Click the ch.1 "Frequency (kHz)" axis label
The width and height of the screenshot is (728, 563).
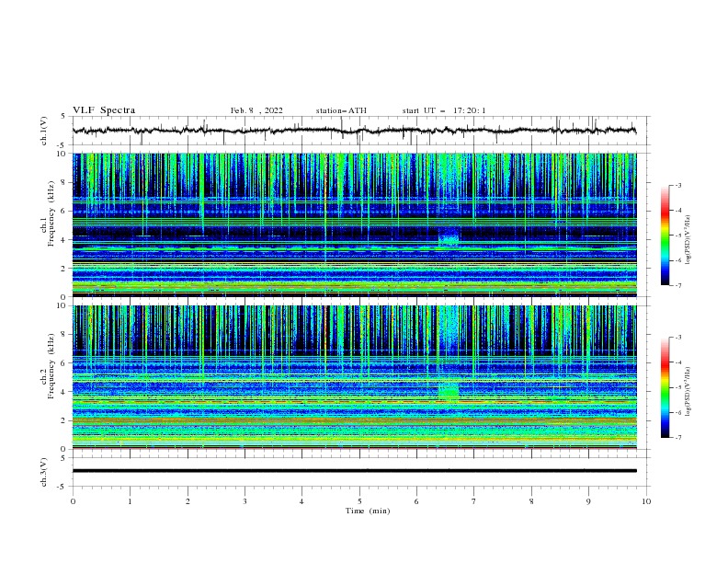pyautogui.click(x=51, y=214)
